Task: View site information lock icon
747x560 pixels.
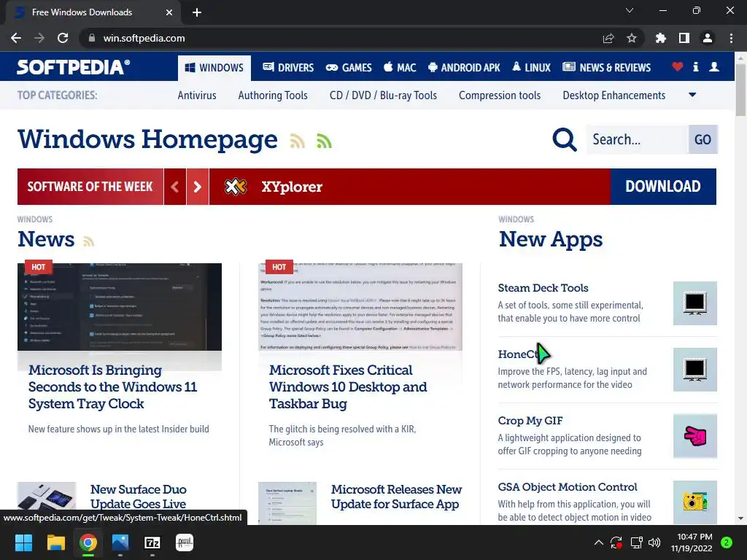Action: pos(92,38)
